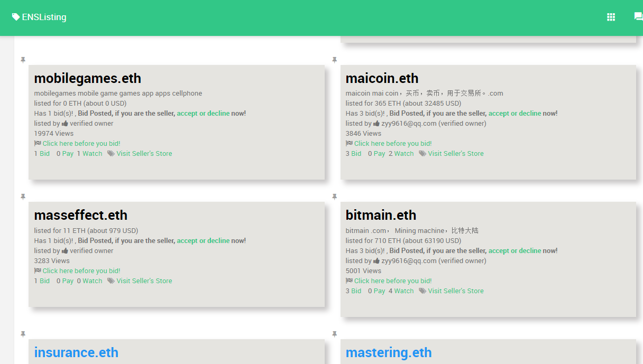Click the pin icon above maicoin.eth

pyautogui.click(x=334, y=60)
